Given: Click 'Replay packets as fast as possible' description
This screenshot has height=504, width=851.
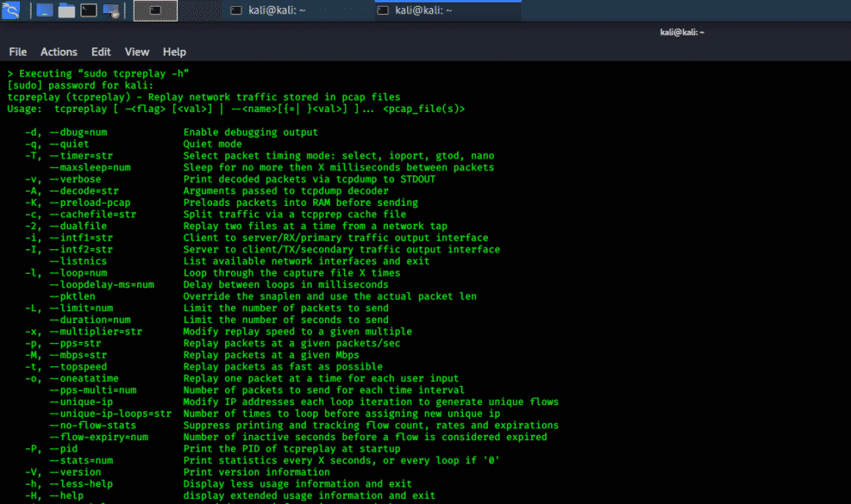Looking at the screenshot, I should click(x=283, y=366).
